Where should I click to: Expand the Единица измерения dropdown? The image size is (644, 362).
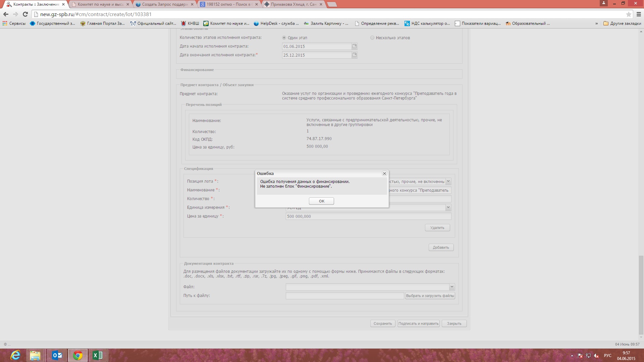click(448, 207)
